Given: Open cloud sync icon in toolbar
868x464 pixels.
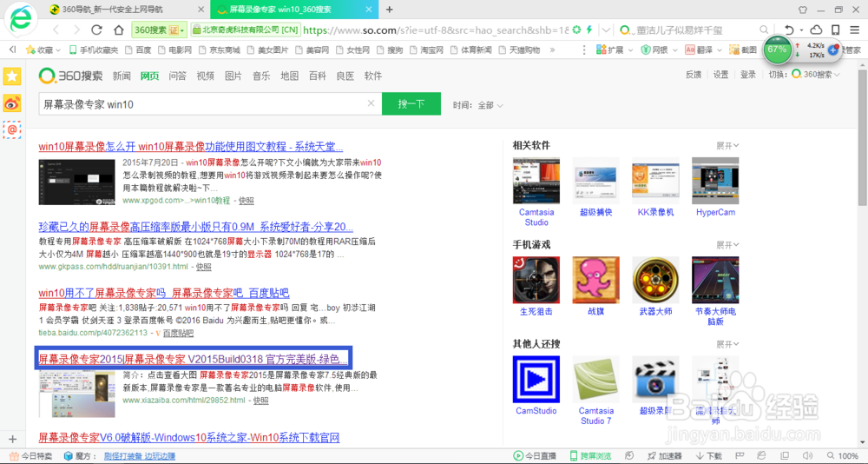Looking at the screenshot, I should point(816,30).
